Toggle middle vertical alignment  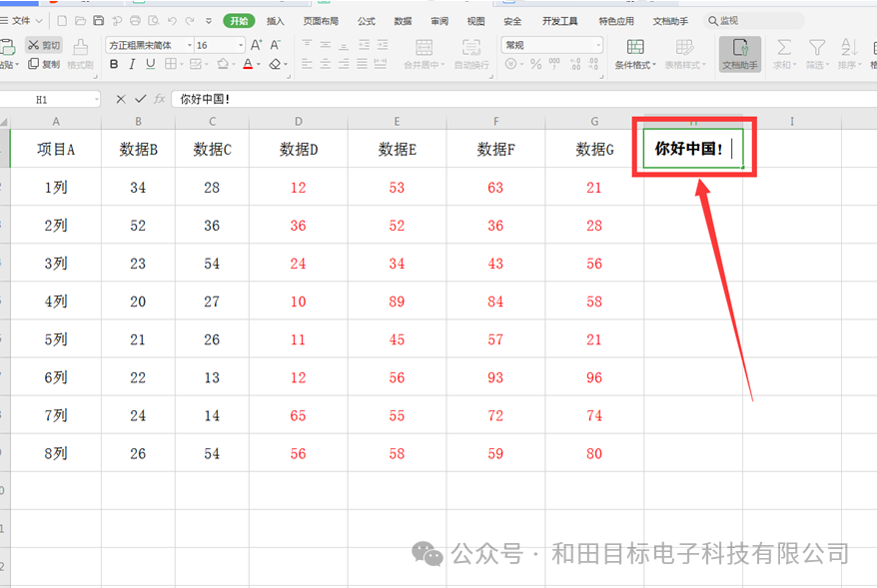(x=326, y=44)
